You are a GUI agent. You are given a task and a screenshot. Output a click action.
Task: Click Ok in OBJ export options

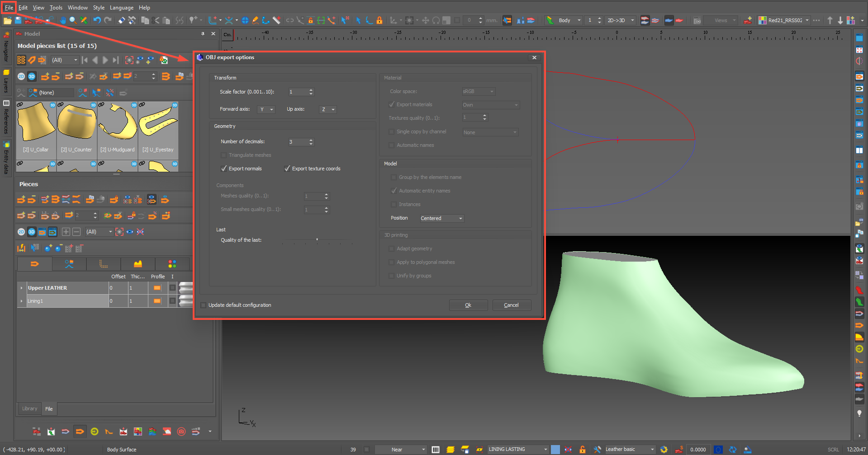point(468,305)
